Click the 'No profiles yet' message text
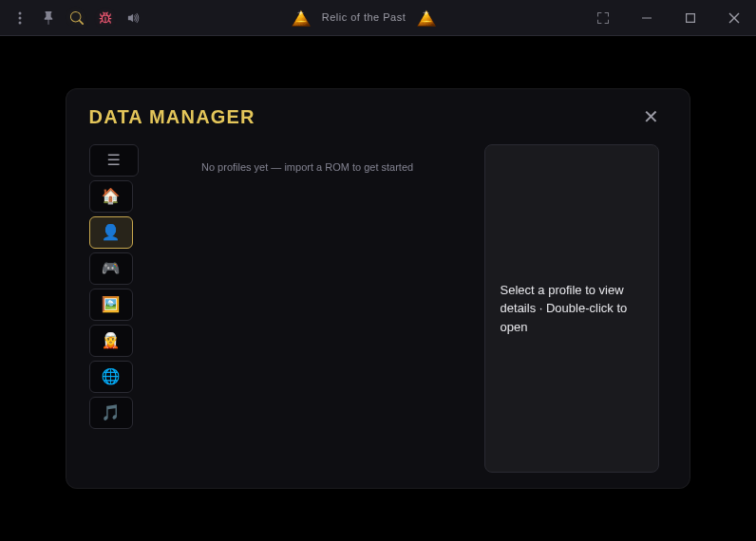This screenshot has height=541, width=756. pos(307,168)
